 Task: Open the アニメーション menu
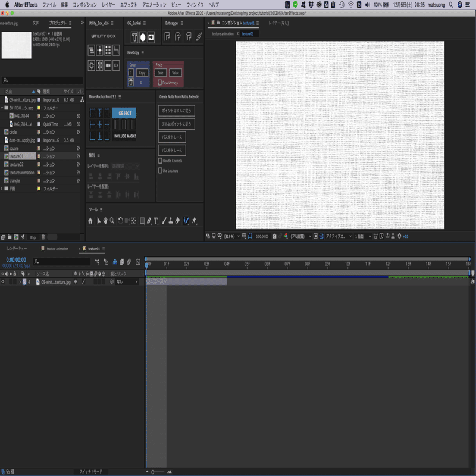pyautogui.click(x=154, y=5)
